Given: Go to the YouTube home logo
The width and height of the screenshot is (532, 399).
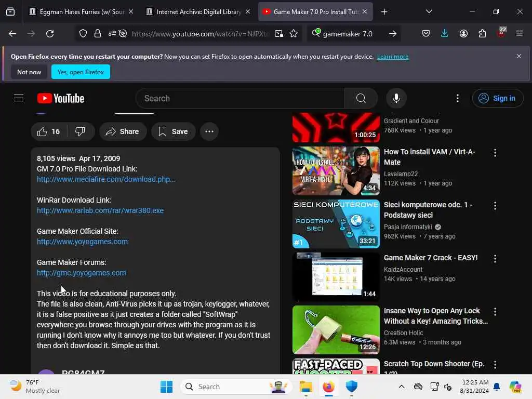Looking at the screenshot, I should [x=61, y=98].
